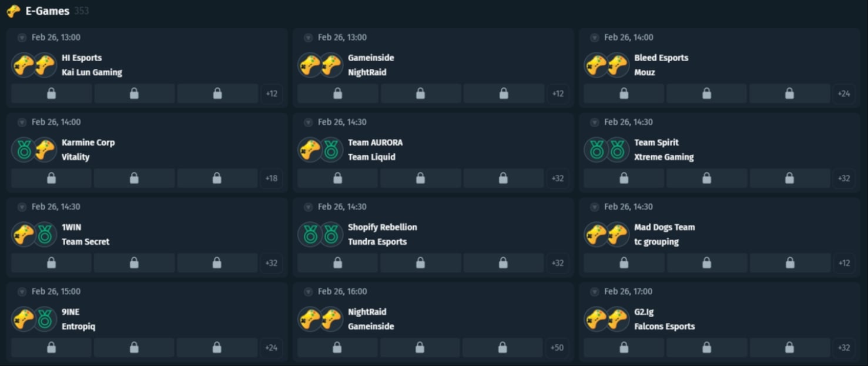
Task: Open +50 more markets for NightRaid vs Gameinside
Action: click(x=557, y=348)
